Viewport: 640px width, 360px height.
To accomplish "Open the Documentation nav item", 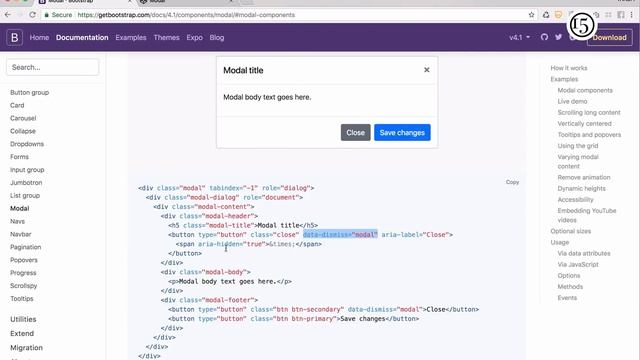I will [82, 38].
